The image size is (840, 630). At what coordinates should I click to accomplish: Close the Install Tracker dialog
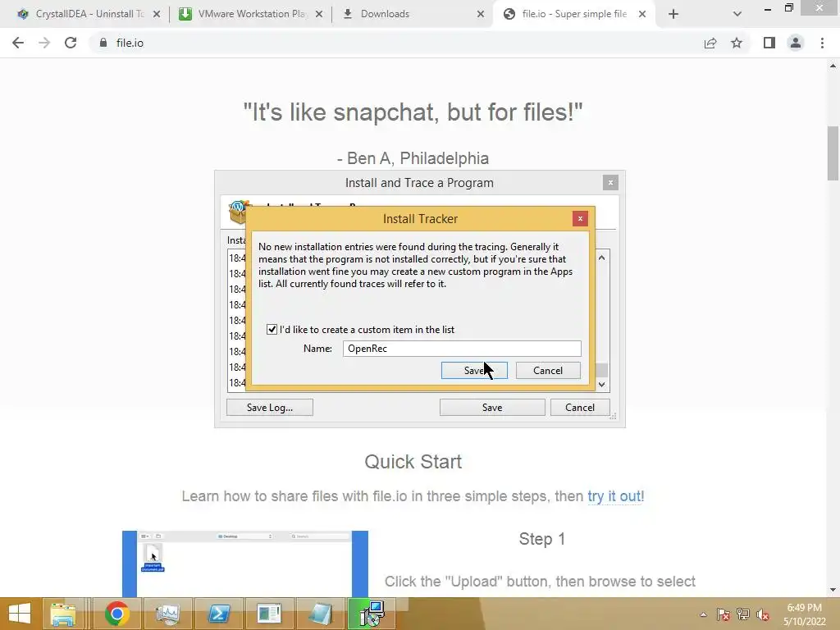pyautogui.click(x=580, y=218)
